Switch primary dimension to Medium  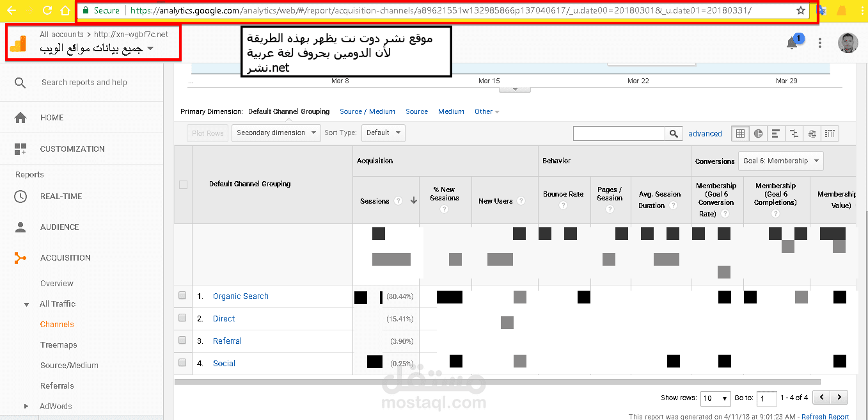pos(451,111)
